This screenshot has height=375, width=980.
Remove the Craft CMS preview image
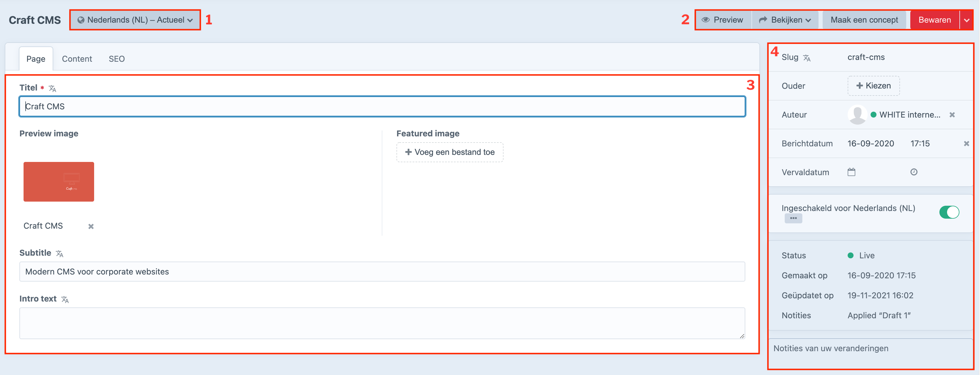point(91,226)
